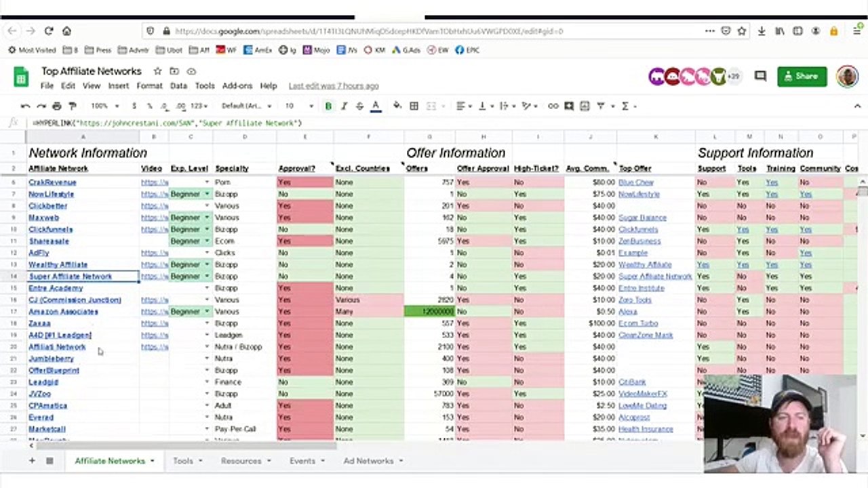This screenshot has height=488, width=868.
Task: Open the Wealthy Affiliate network link
Action: point(58,264)
